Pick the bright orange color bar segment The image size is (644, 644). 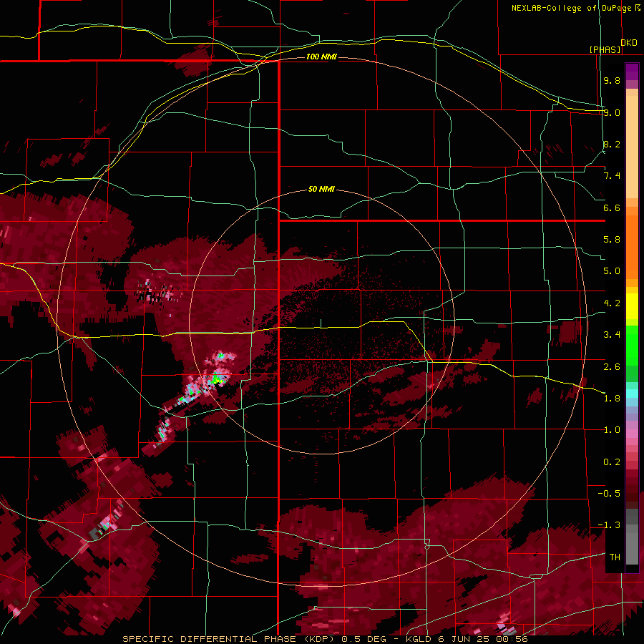coord(632,246)
